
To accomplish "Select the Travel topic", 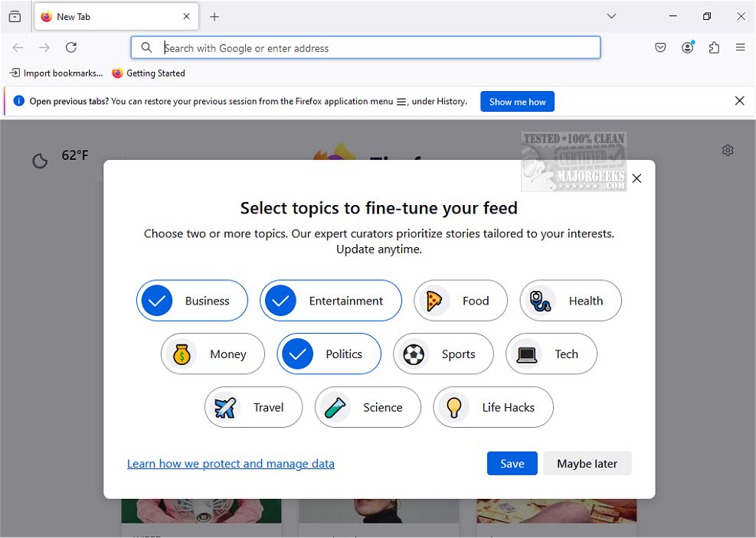I will point(254,407).
